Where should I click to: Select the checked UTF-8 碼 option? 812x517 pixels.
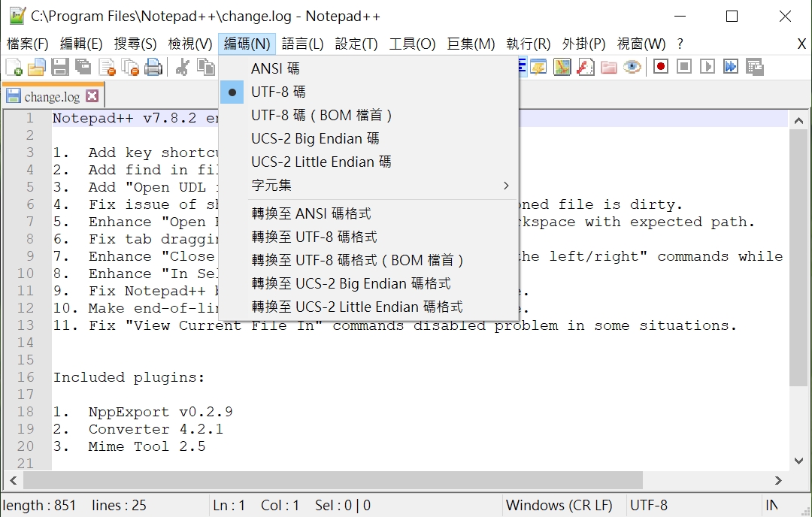pyautogui.click(x=368, y=92)
